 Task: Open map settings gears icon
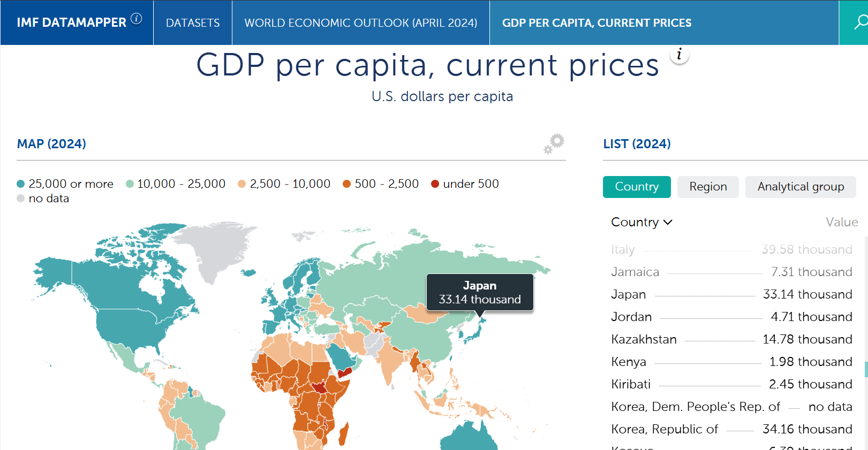[x=554, y=143]
